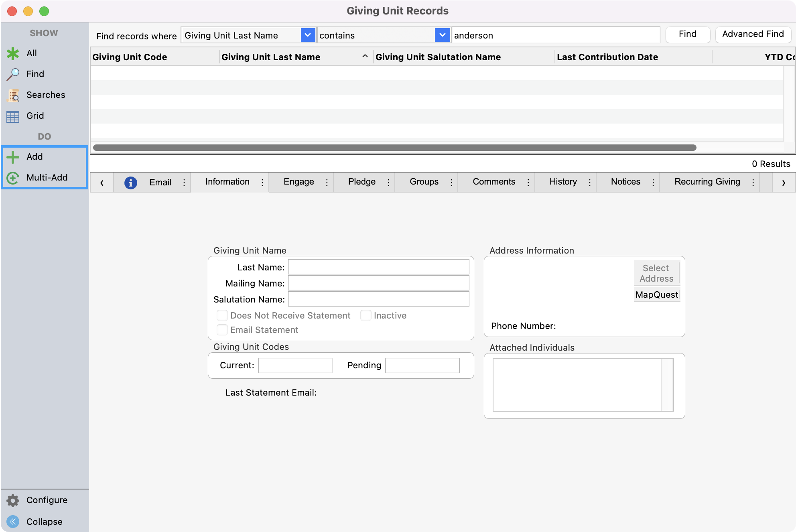
Task: Switch to the Pledge tab
Action: pos(361,182)
